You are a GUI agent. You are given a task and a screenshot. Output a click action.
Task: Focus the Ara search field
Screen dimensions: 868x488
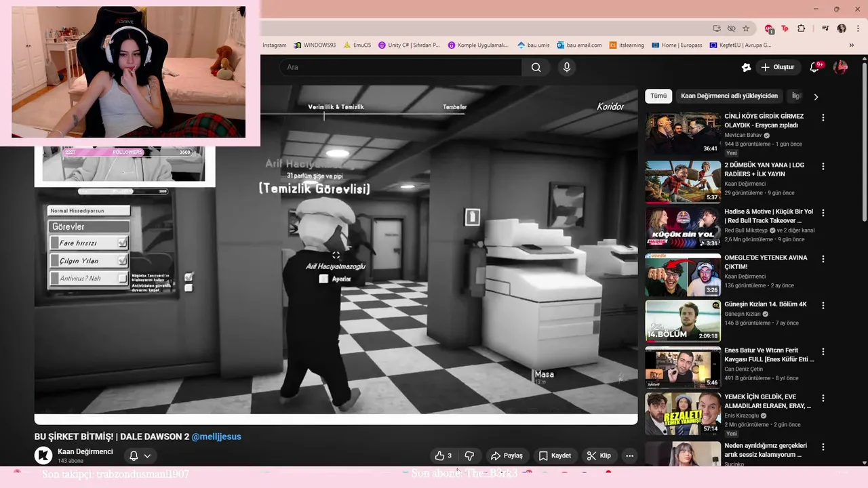tap(400, 67)
